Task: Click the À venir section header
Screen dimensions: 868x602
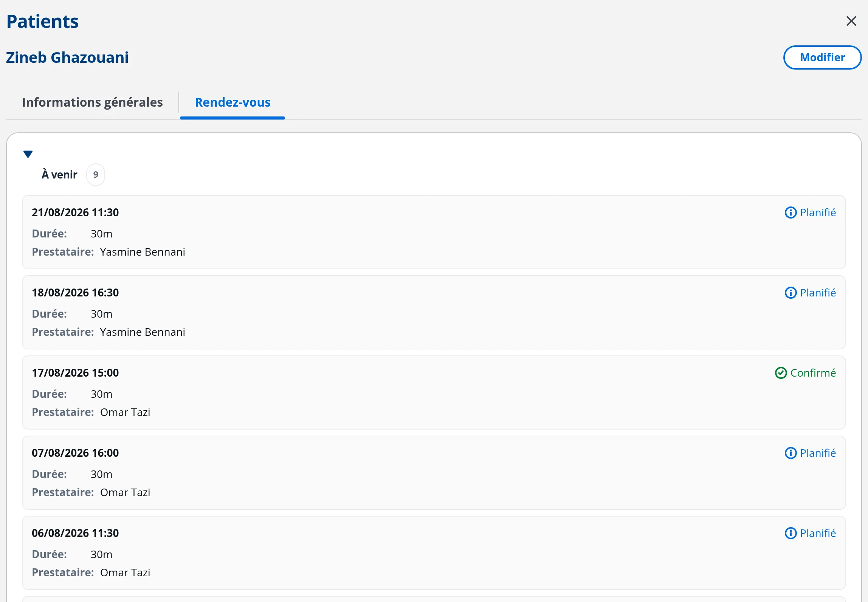Action: (x=59, y=175)
